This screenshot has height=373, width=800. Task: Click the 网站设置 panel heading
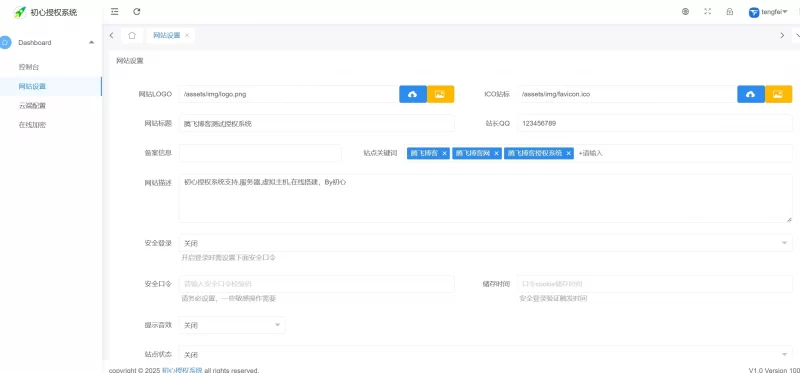(x=130, y=61)
